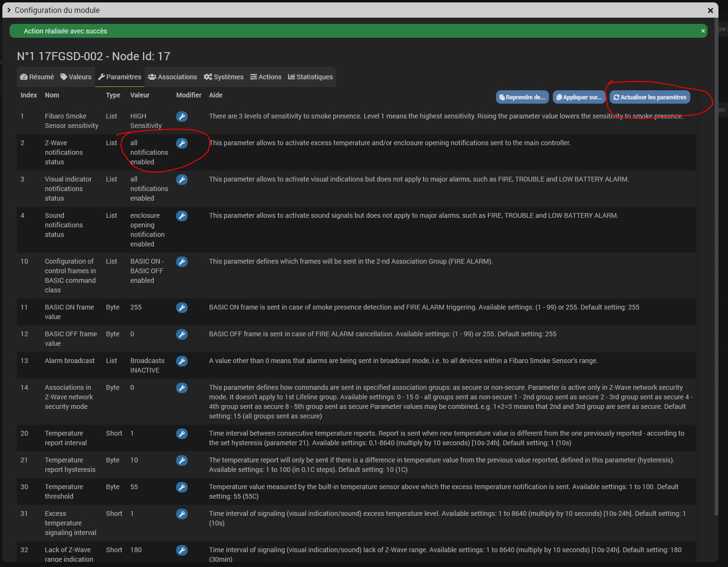Edit Alarm broadcast parameter with wrench
Image resolution: width=728 pixels, height=567 pixels.
pyautogui.click(x=182, y=361)
